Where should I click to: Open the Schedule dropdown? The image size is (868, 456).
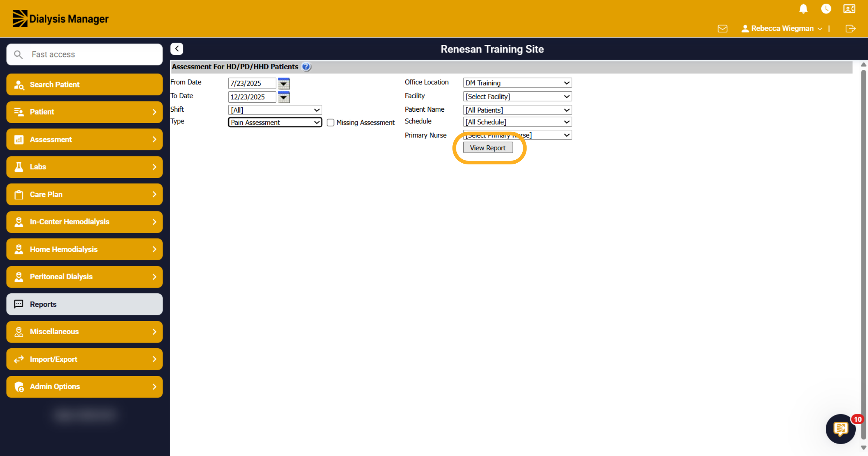coord(517,122)
